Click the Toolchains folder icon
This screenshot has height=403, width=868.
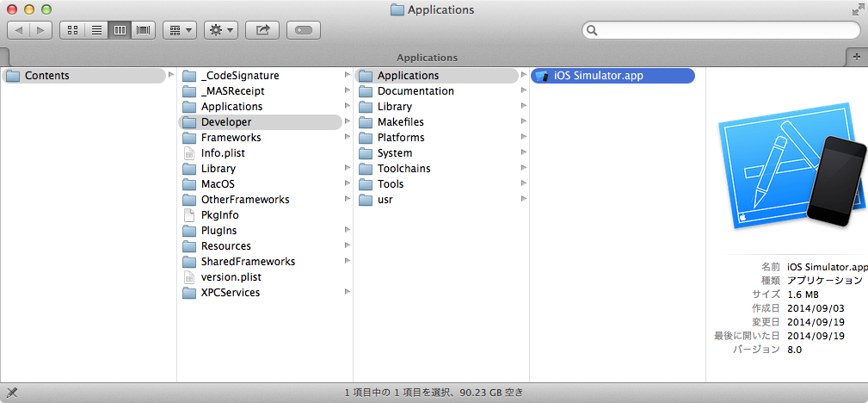click(366, 169)
